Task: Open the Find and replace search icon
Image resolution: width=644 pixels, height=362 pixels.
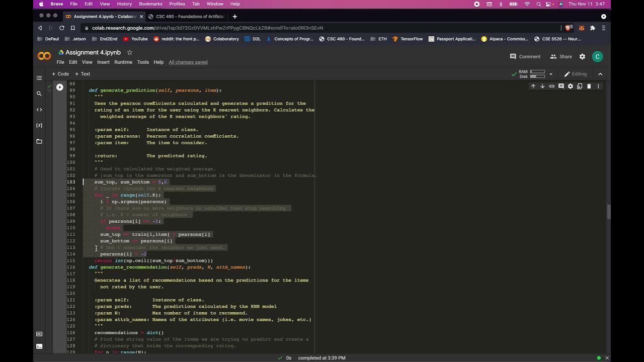Action: point(39,94)
